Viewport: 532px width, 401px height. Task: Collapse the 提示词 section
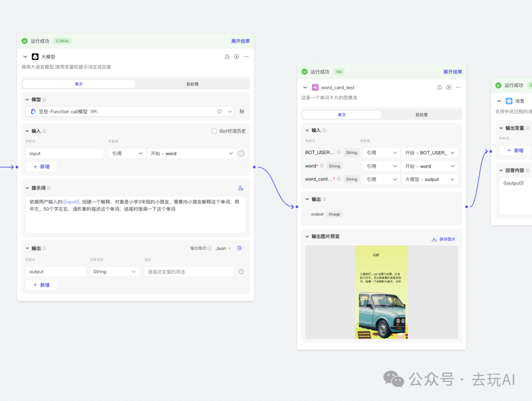click(x=27, y=188)
